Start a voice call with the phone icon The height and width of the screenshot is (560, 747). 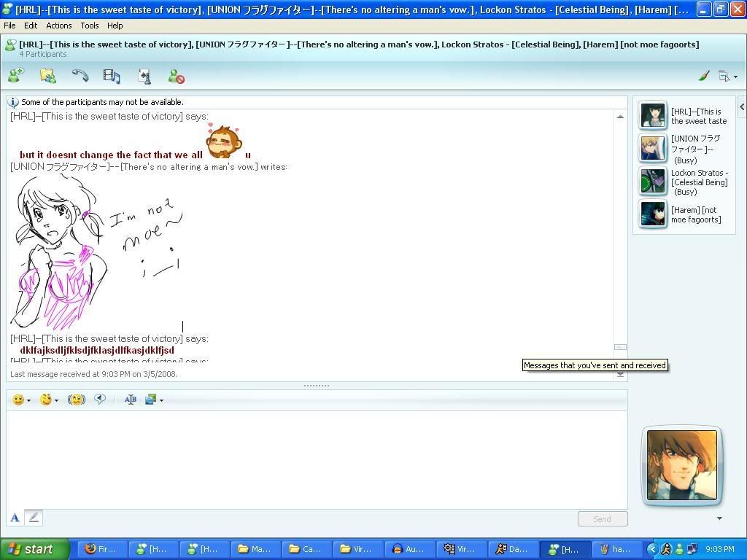[80, 76]
